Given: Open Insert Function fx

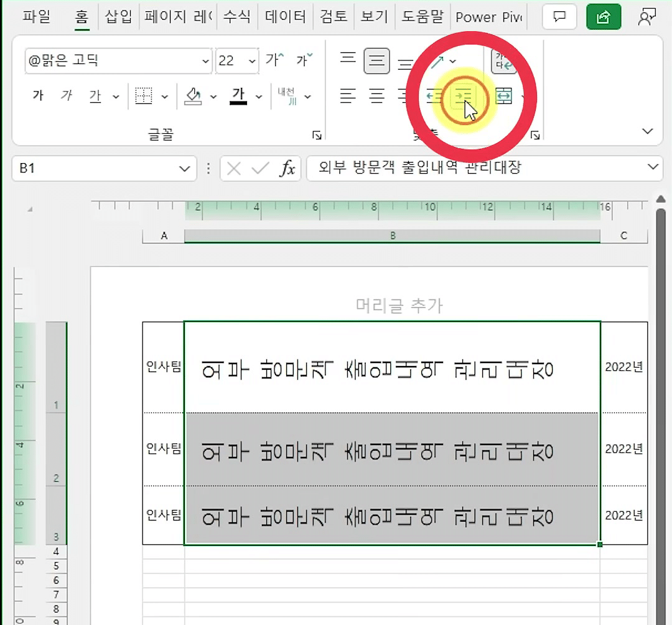Looking at the screenshot, I should pos(287,169).
